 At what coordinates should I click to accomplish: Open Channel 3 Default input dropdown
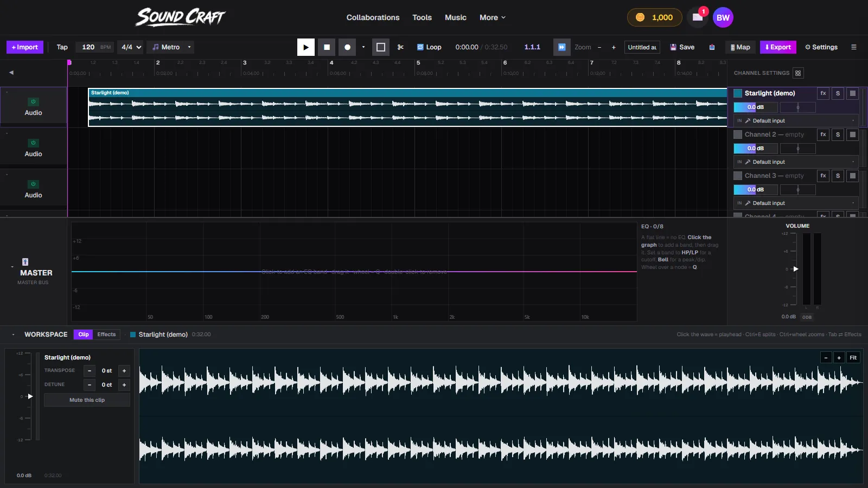pos(796,203)
